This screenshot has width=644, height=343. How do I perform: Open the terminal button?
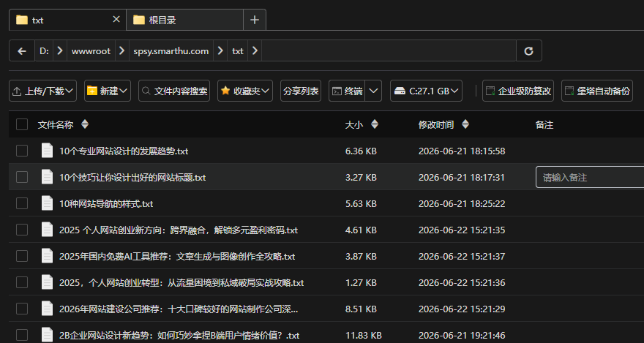pos(347,91)
